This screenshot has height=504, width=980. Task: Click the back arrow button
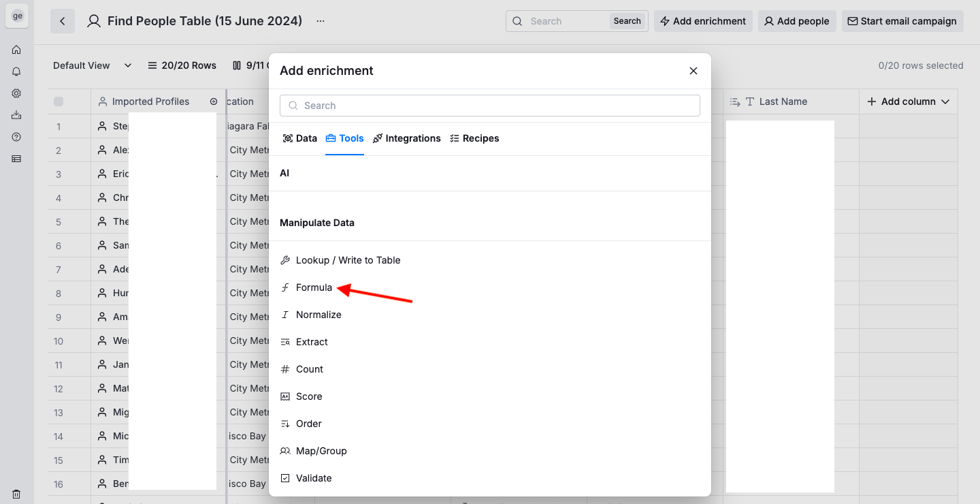(x=63, y=21)
